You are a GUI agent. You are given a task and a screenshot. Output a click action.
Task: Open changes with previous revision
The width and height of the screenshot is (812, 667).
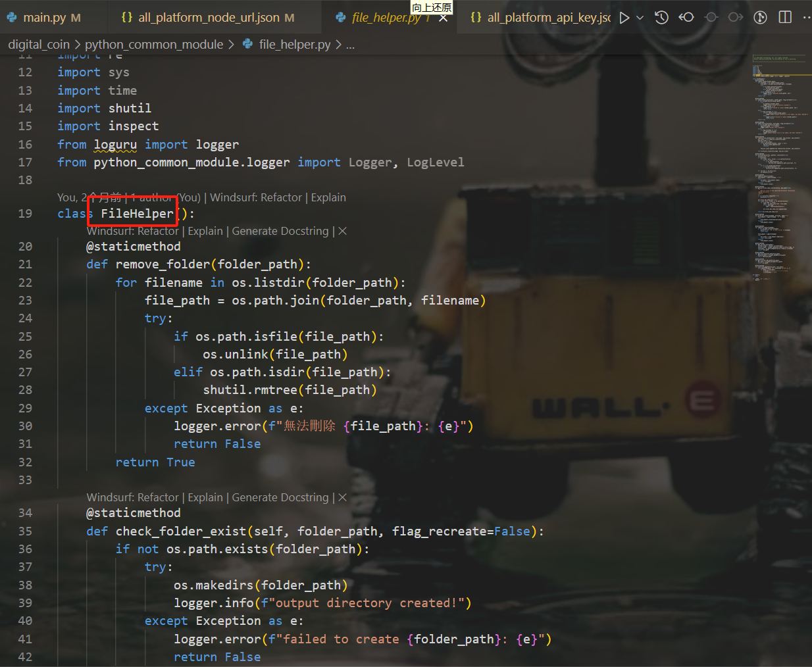686,18
